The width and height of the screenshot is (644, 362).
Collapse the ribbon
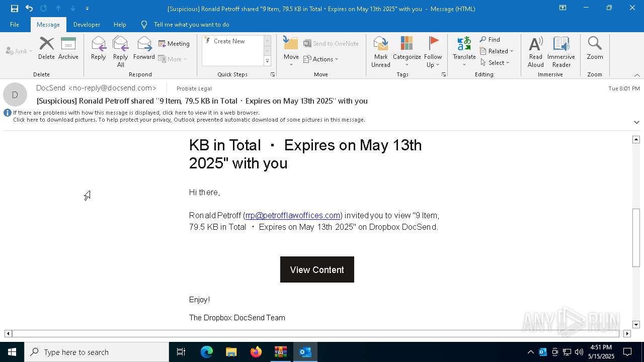click(x=637, y=75)
